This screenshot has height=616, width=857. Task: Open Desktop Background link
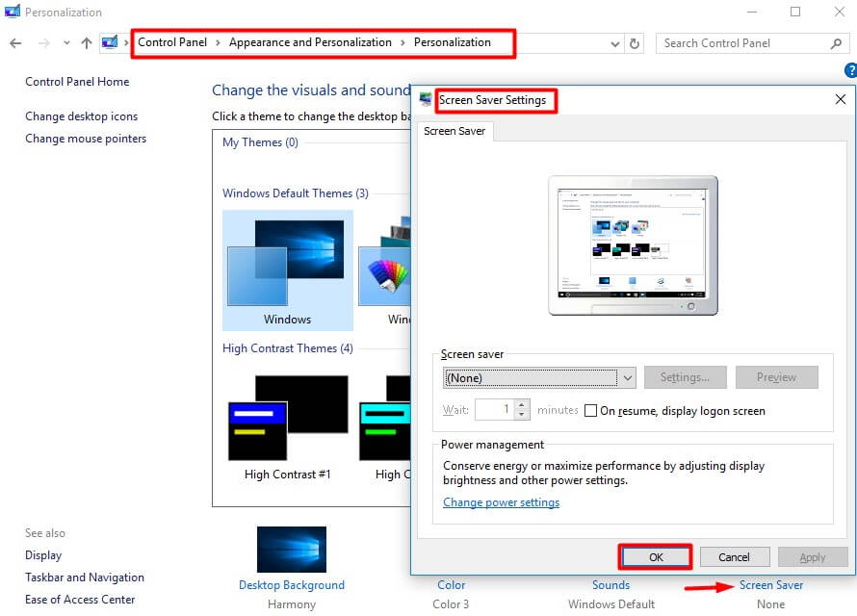point(292,585)
